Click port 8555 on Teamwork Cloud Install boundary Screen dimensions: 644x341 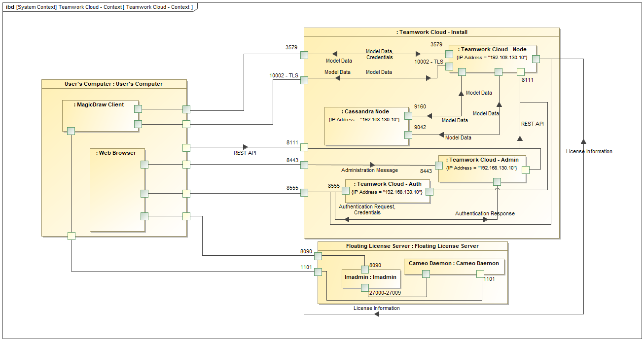pos(304,192)
